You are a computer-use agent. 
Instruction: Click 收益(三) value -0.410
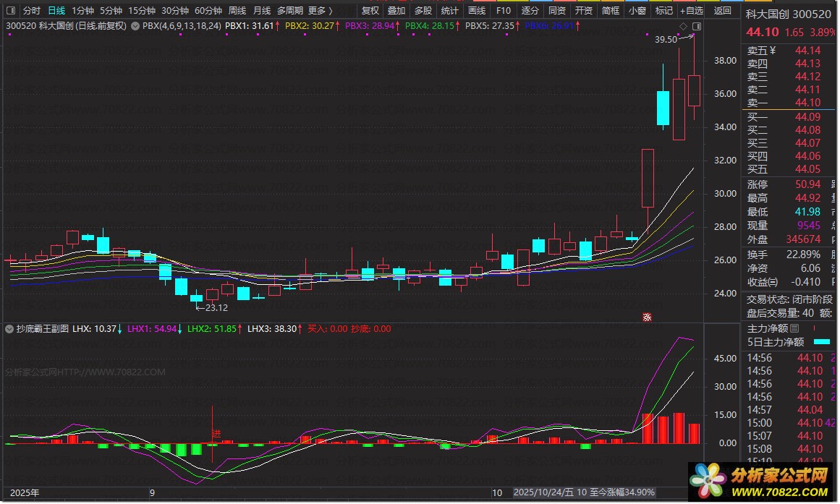click(806, 282)
